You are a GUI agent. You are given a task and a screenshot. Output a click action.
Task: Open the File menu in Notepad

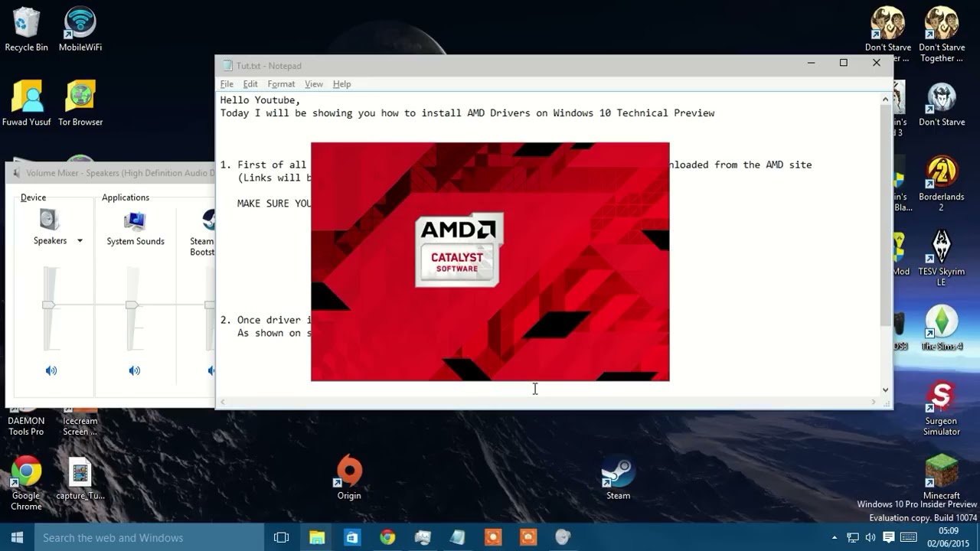tap(227, 84)
